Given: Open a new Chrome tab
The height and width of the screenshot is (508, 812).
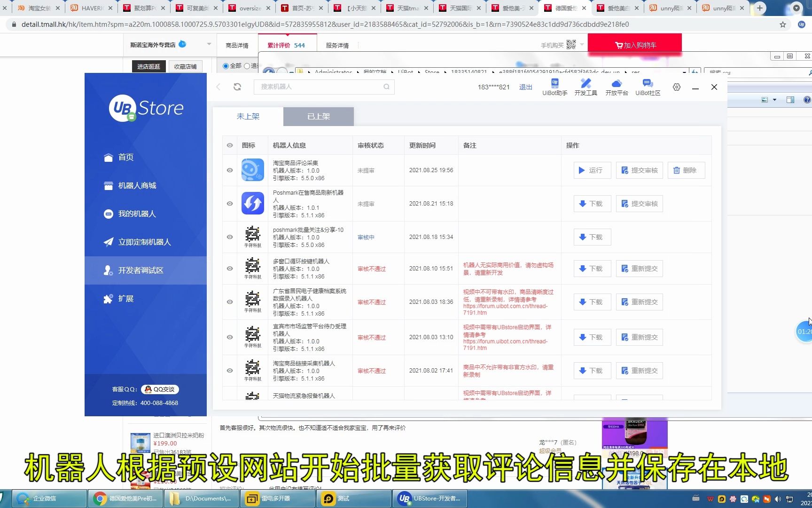Looking at the screenshot, I should tap(759, 8).
